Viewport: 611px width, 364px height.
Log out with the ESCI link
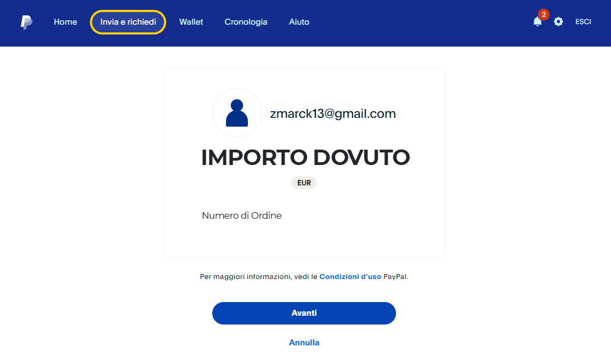pyautogui.click(x=583, y=22)
